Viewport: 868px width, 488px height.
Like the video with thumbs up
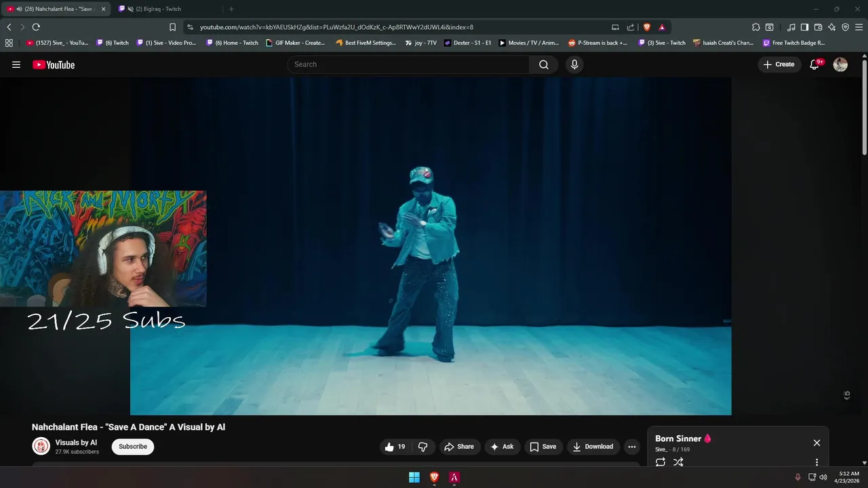[395, 447]
